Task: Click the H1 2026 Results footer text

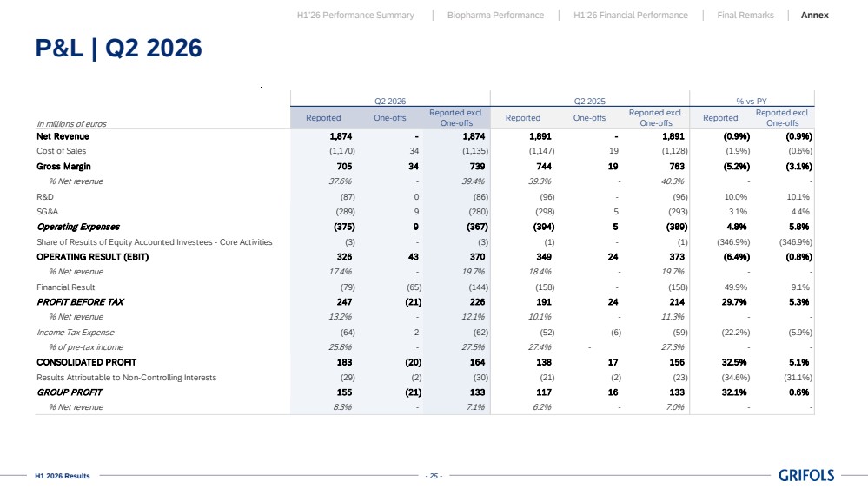Action: click(x=62, y=476)
